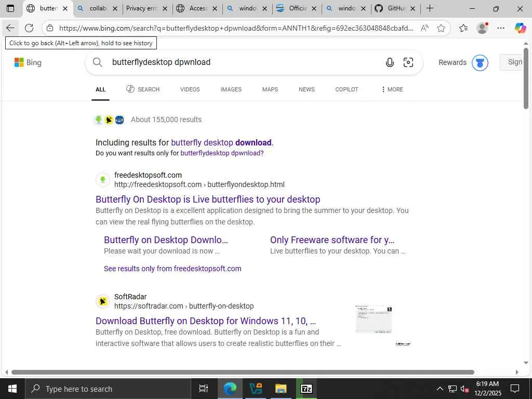The height and width of the screenshot is (399, 532).
Task: Open the notification center icon
Action: click(515, 389)
